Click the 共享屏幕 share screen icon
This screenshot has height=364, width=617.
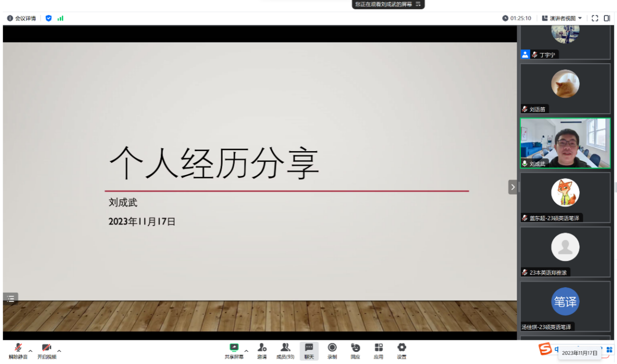[x=234, y=350]
